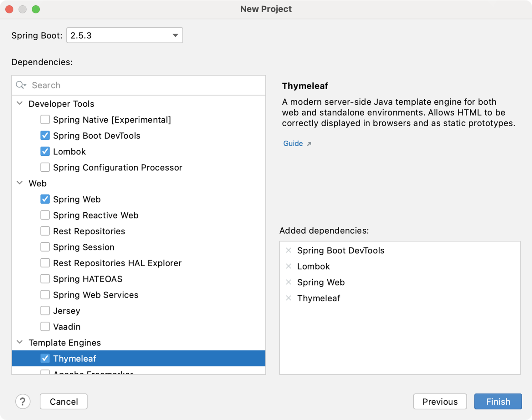
Task: Remove Spring Web from added dependencies list
Action: [x=289, y=282]
